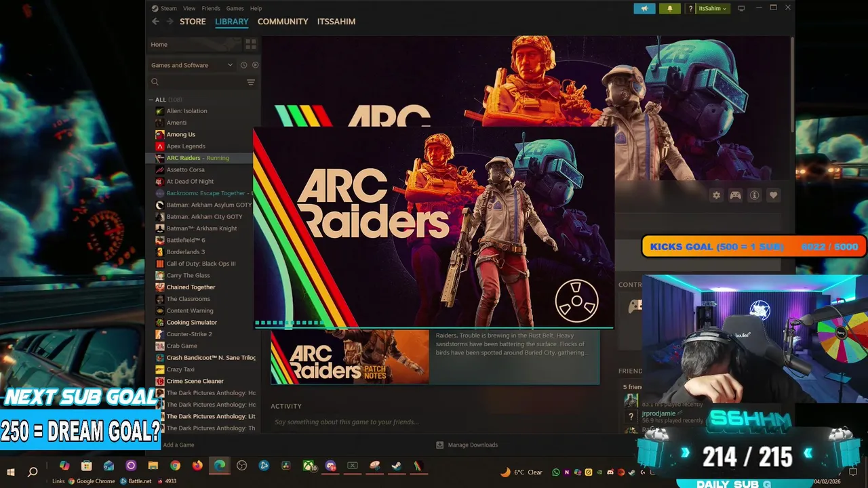Open the Friends menu

point(211,8)
